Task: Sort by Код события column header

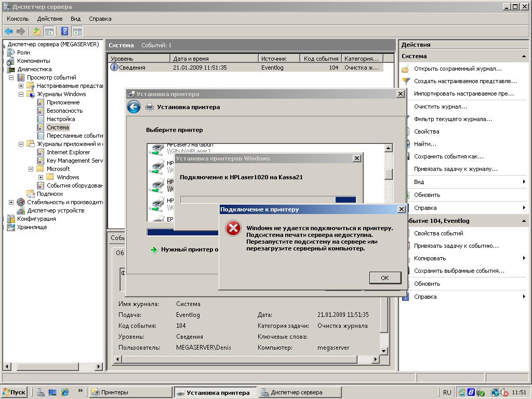Action: point(321,59)
